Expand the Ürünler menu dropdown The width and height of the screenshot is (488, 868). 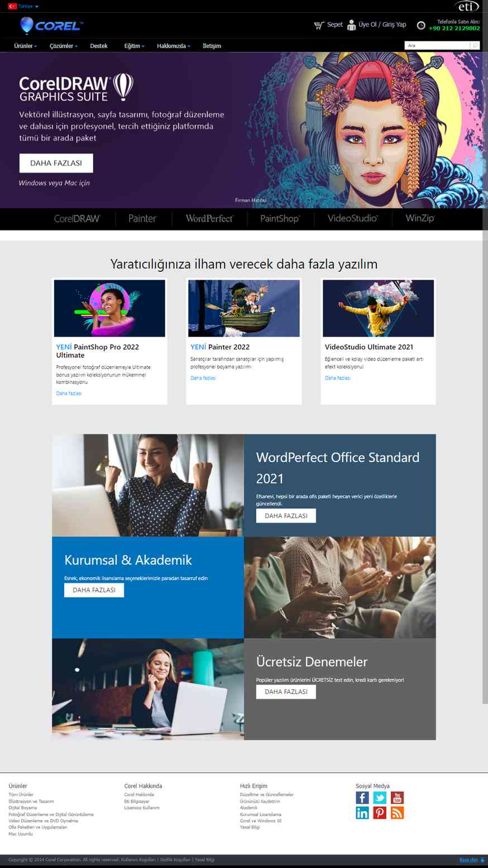[x=25, y=46]
